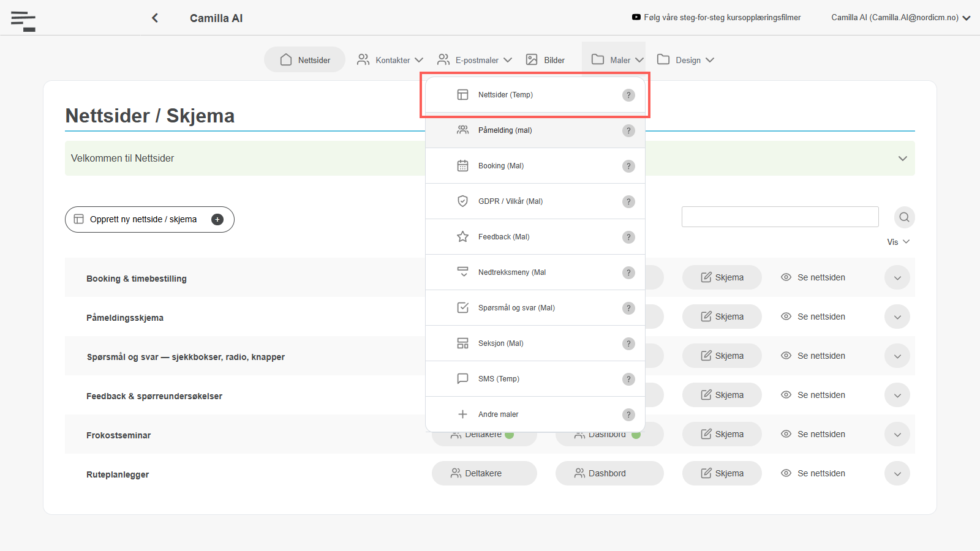Click the calendar icon for Booking (Mal)

462,166
